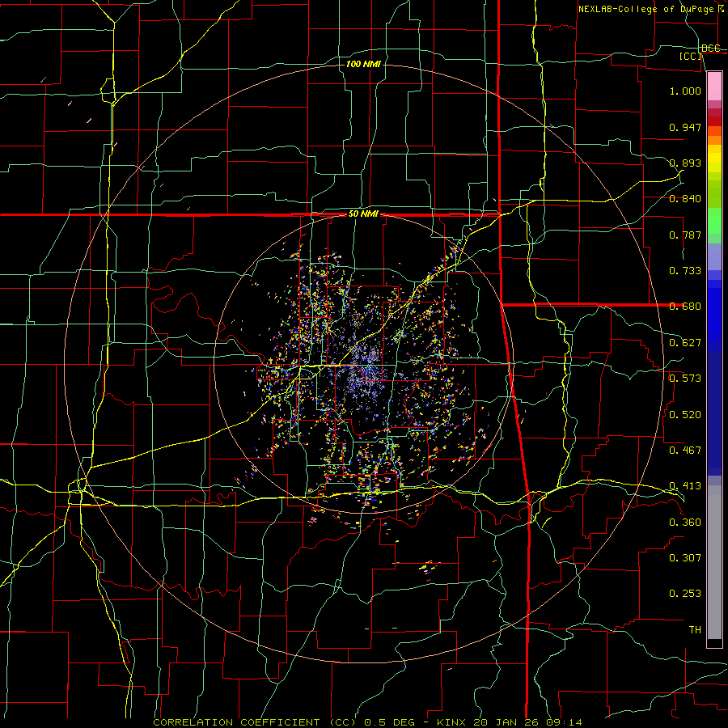Select the 0.947 value on the legend
The width and height of the screenshot is (728, 728).
click(x=685, y=127)
